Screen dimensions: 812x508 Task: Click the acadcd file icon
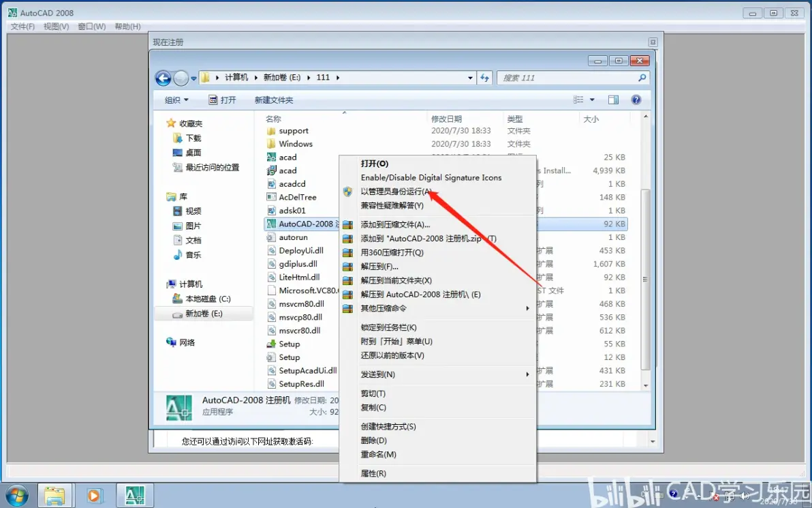click(x=271, y=183)
